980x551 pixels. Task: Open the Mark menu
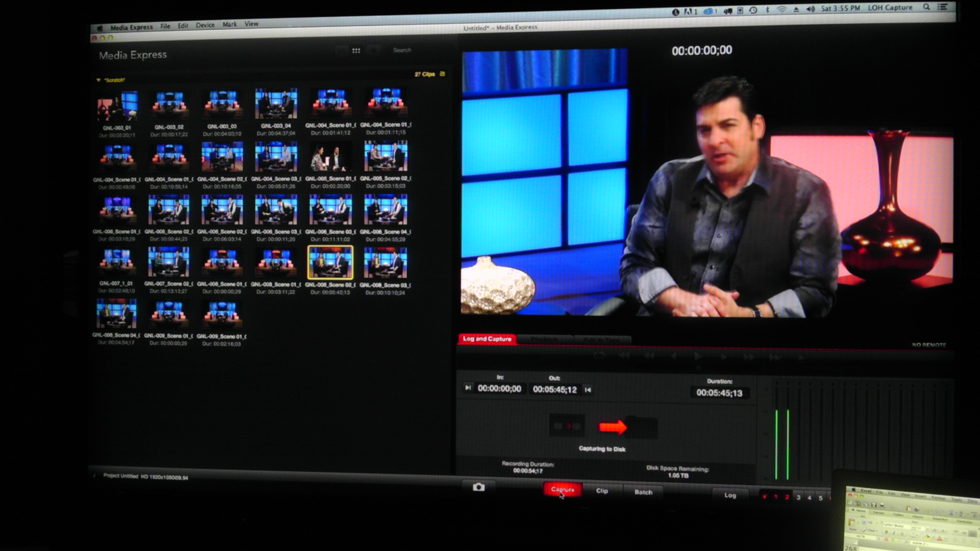[230, 24]
